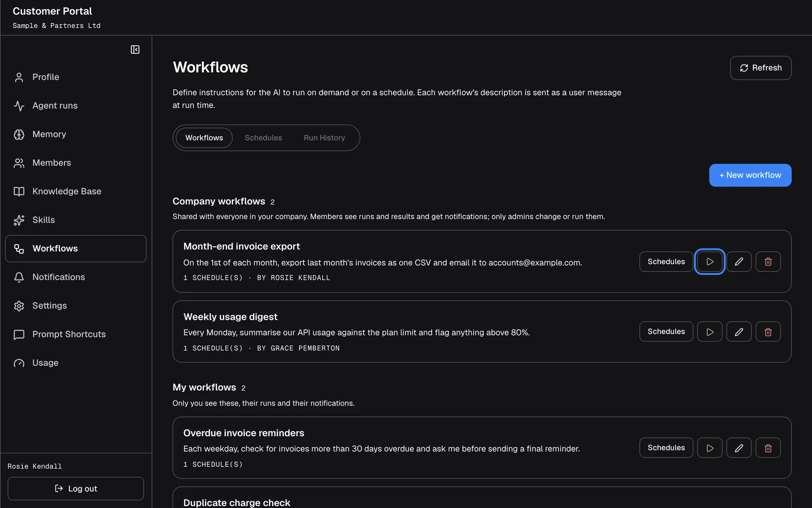This screenshot has width=812, height=508.
Task: Click the Rosie Kendall username label
Action: 35,466
